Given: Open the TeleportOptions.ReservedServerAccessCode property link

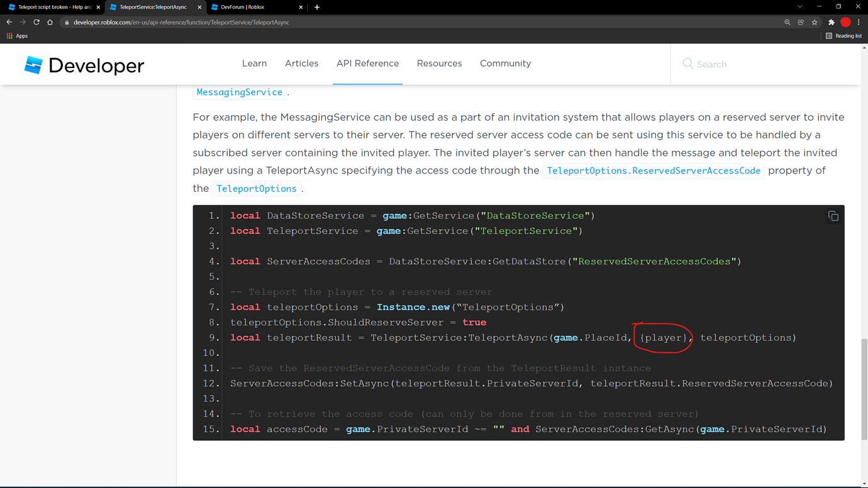Looking at the screenshot, I should pos(653,170).
